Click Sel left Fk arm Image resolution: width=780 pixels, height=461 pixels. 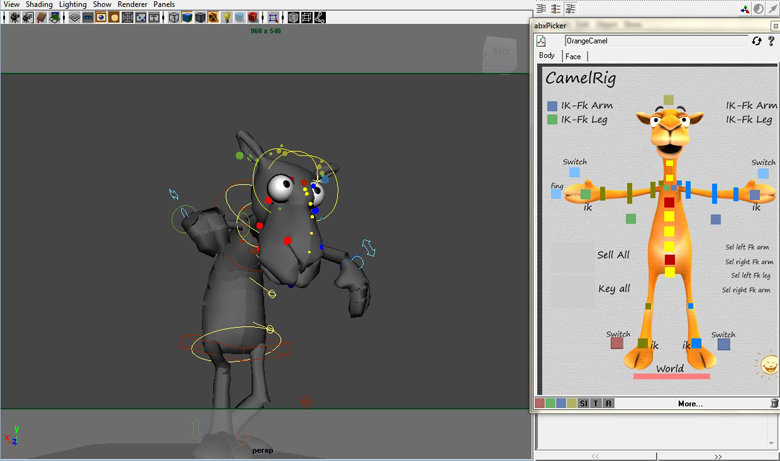click(x=747, y=247)
